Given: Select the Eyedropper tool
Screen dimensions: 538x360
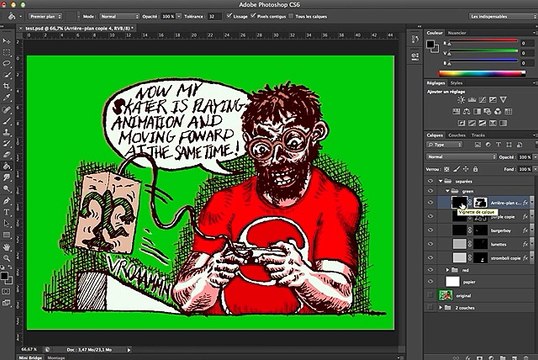Looking at the screenshot, I should [7, 97].
